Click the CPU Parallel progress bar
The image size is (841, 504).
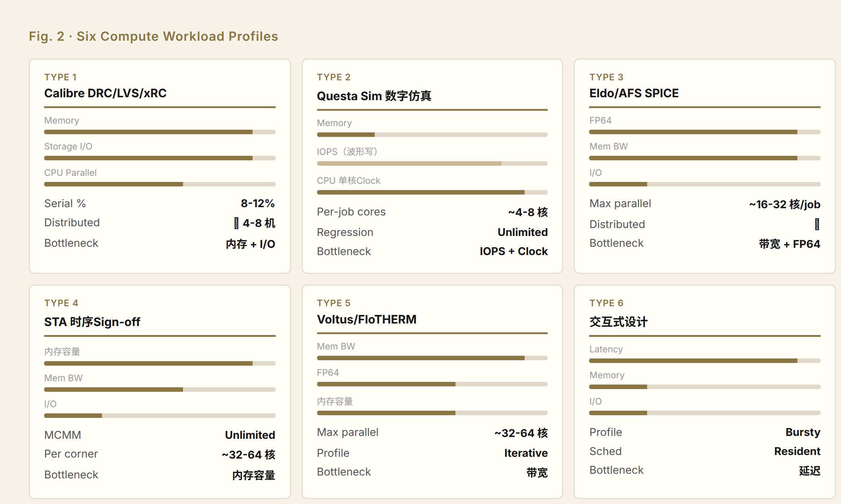160,184
